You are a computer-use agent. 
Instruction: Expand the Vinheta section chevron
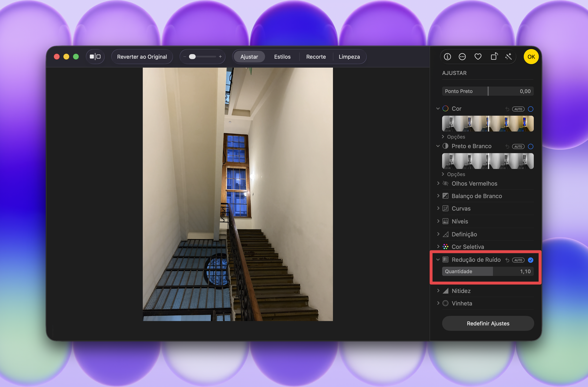click(x=438, y=303)
